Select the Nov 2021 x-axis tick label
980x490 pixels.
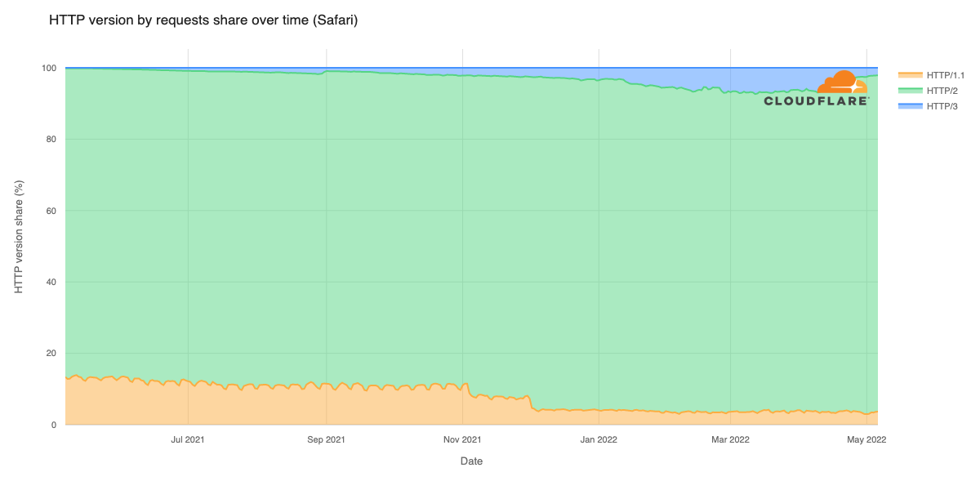[x=462, y=439]
